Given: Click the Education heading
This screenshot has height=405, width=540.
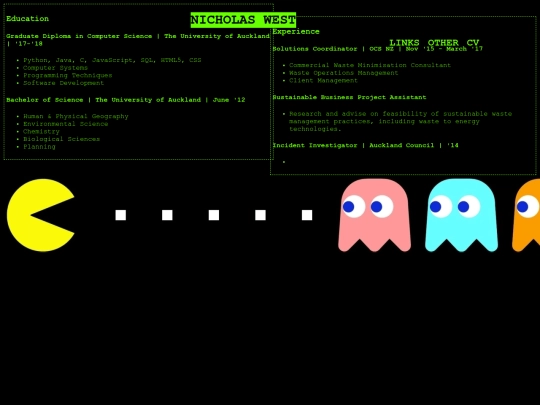Looking at the screenshot, I should 28,19.
